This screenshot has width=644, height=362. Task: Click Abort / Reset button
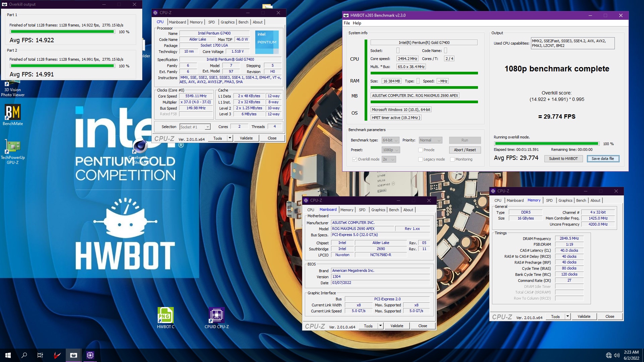coord(465,150)
